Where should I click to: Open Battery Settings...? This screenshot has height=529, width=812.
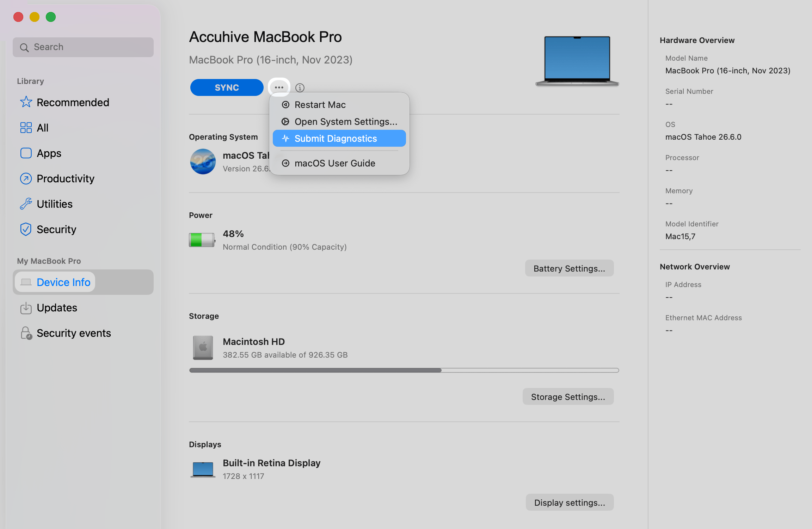coord(570,268)
